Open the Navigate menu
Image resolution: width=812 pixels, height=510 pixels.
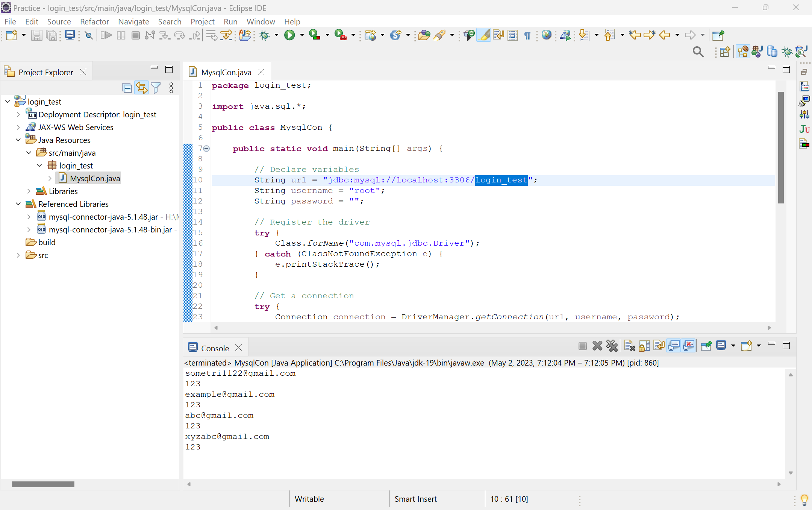pyautogui.click(x=133, y=21)
